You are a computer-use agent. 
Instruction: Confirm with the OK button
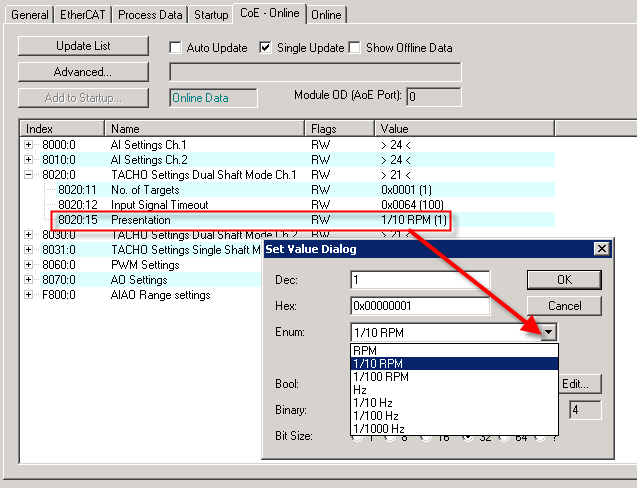tap(564, 280)
